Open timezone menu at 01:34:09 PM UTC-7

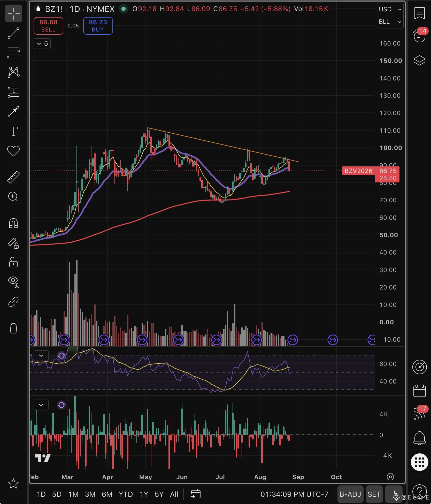(x=294, y=494)
